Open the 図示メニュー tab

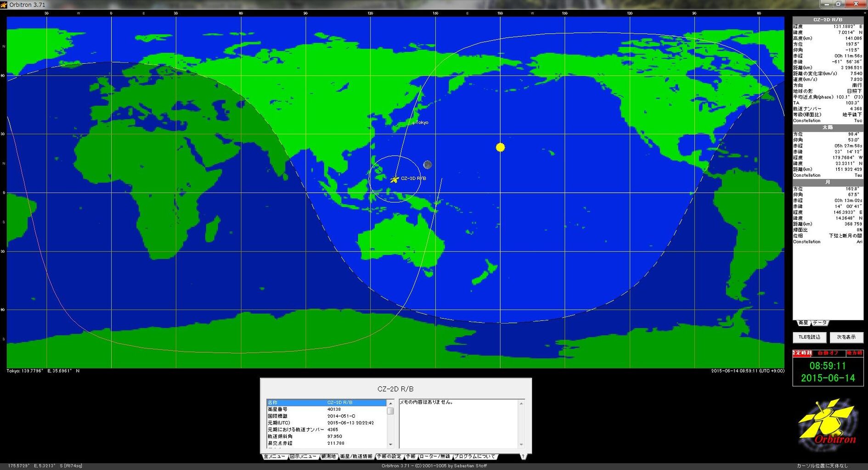click(x=303, y=457)
